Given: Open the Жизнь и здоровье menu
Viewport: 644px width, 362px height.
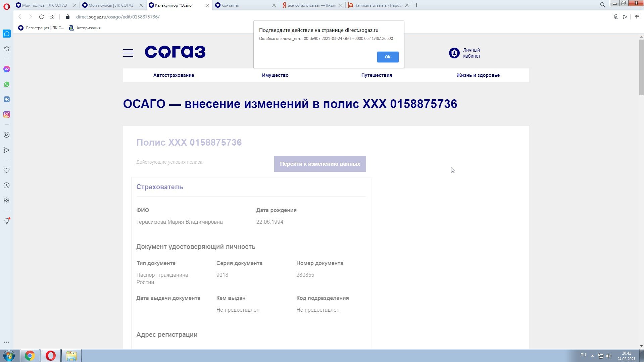Looking at the screenshot, I should pos(478,75).
